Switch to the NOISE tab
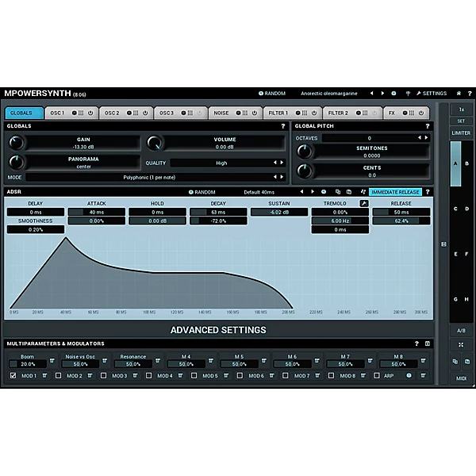The image size is (476, 476). [221, 113]
